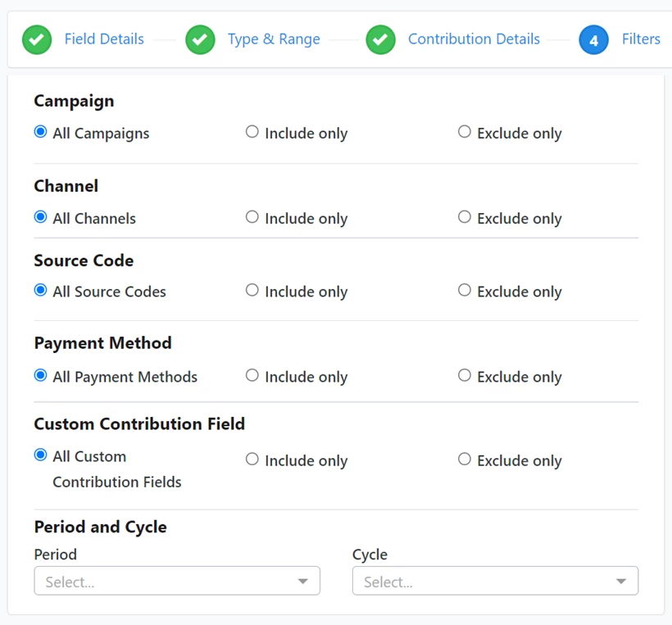Viewport: 672px width, 625px height.
Task: Select the All Payment Methods radio button
Action: pyautogui.click(x=40, y=375)
